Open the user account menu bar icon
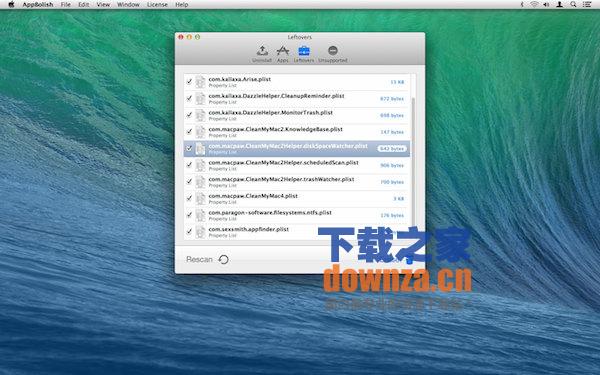 point(559,5)
